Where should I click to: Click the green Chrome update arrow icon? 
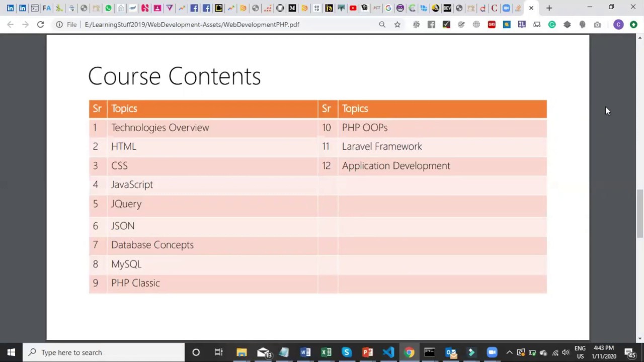click(633, 24)
